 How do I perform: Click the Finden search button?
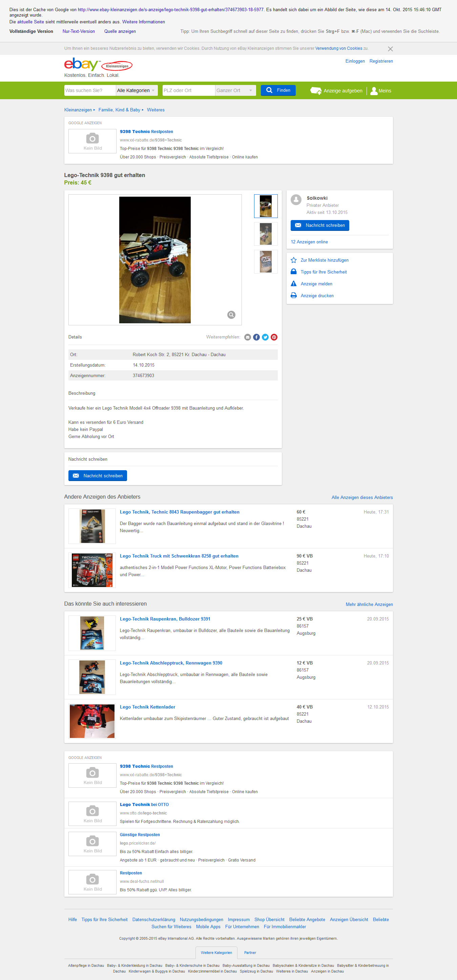click(x=278, y=90)
